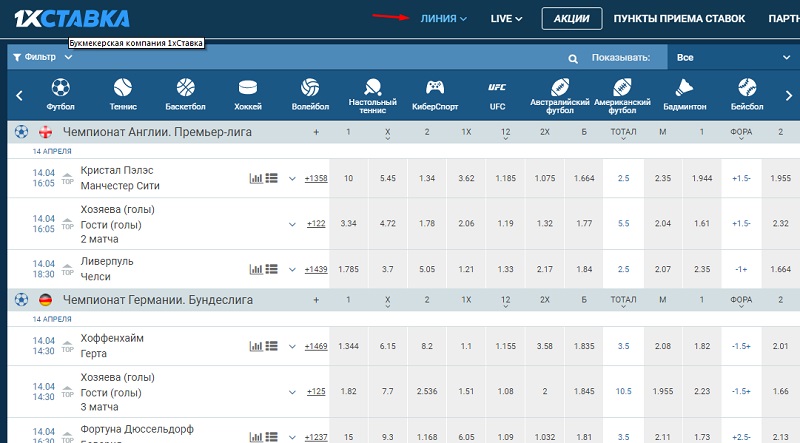Open the ЛИНИЯ menu

coord(444,18)
